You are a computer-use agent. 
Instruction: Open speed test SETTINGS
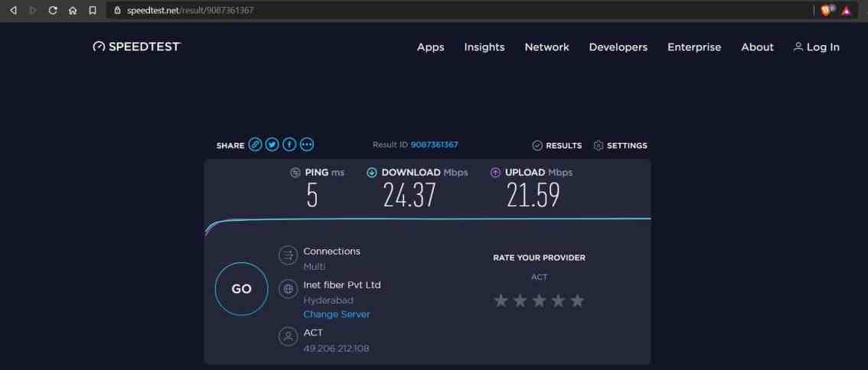tap(620, 145)
